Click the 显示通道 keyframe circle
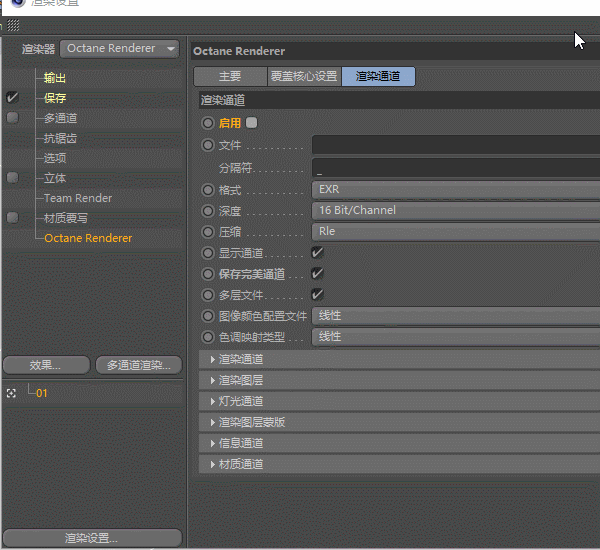This screenshot has width=600, height=550. (x=208, y=253)
